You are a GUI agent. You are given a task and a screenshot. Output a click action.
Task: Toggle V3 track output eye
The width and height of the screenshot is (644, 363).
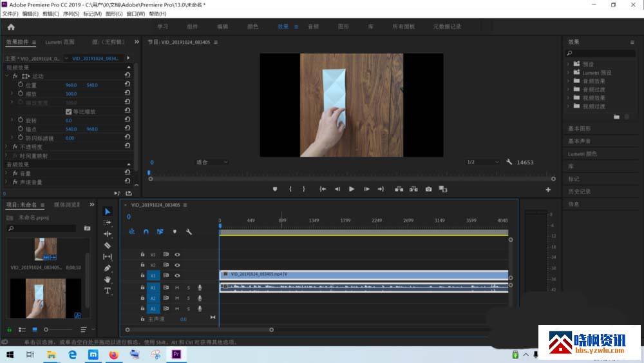(178, 255)
